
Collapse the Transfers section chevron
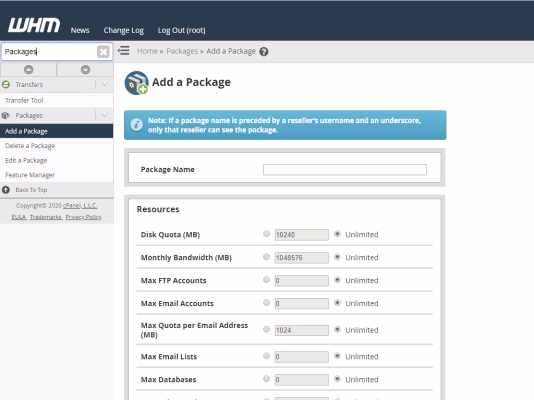[x=105, y=84]
